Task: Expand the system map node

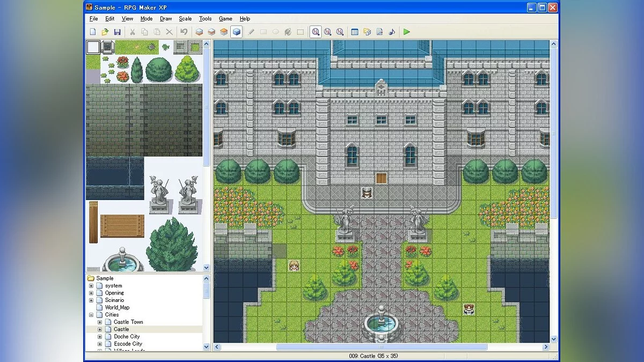Action: click(x=91, y=286)
